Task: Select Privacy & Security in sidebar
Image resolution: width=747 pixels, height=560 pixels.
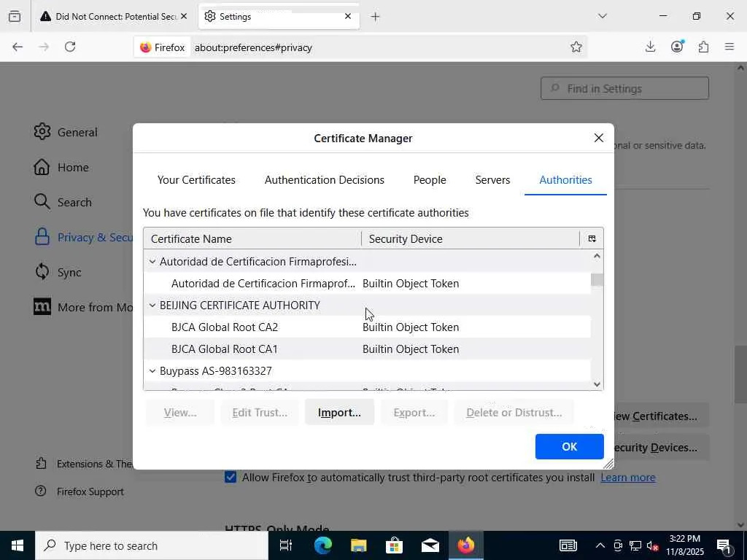Action: tap(83, 237)
